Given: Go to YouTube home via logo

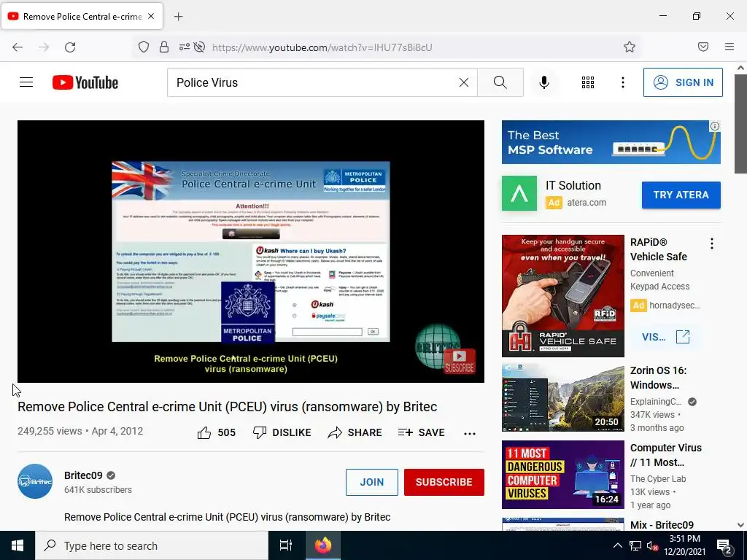Looking at the screenshot, I should tap(85, 82).
